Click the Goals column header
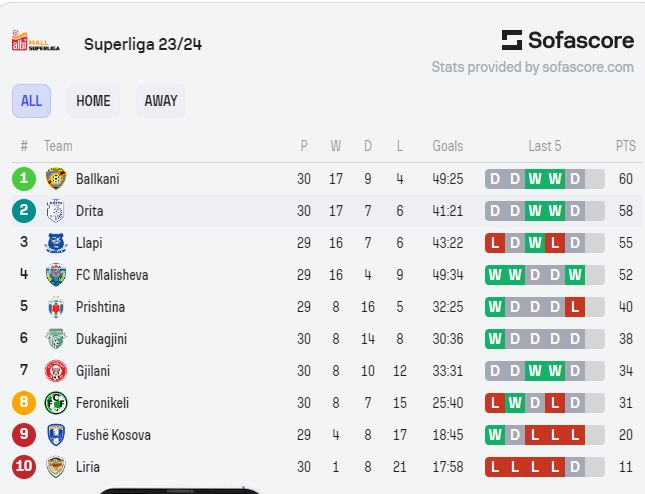 448,146
